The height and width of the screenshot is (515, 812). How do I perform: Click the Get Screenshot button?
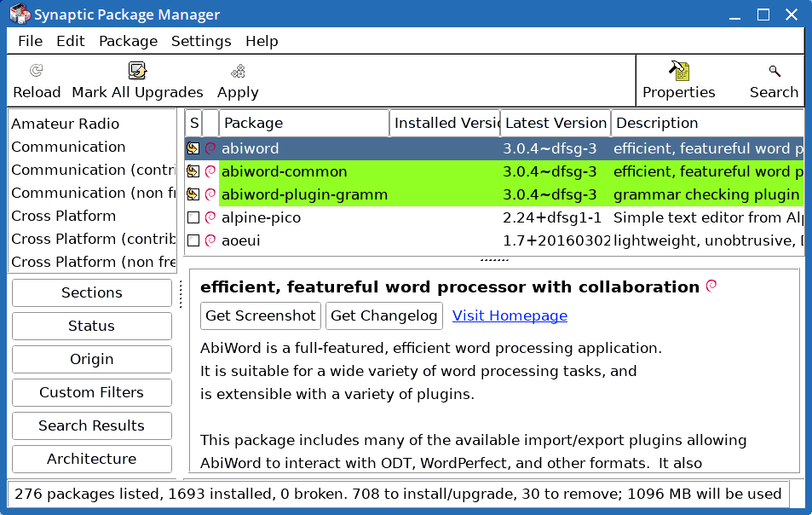tap(261, 316)
